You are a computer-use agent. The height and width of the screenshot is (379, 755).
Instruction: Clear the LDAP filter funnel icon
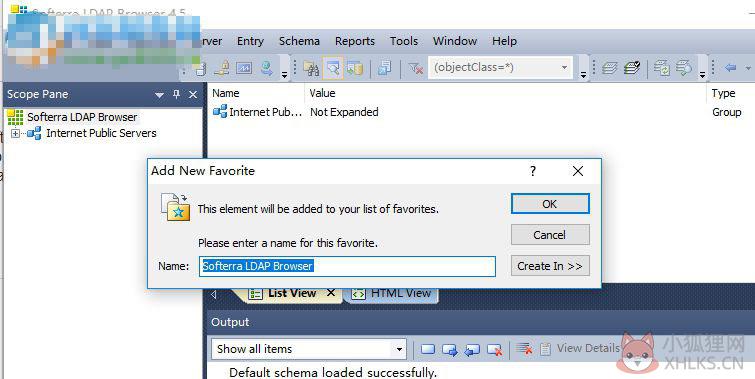click(415, 68)
